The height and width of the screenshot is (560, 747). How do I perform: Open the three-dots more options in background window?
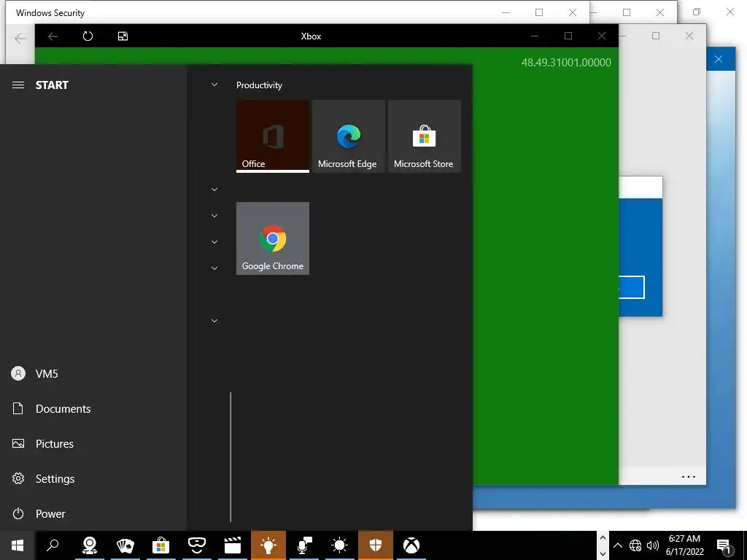click(689, 476)
